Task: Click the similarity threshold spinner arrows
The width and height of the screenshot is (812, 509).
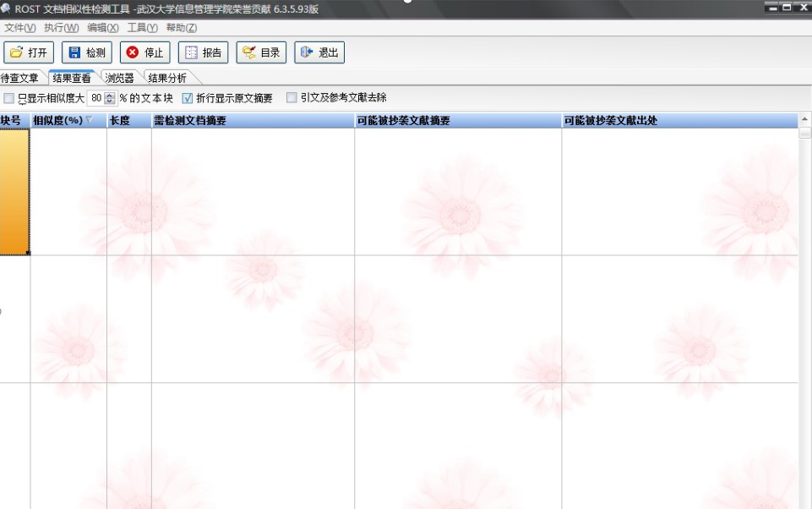Action: (110, 98)
